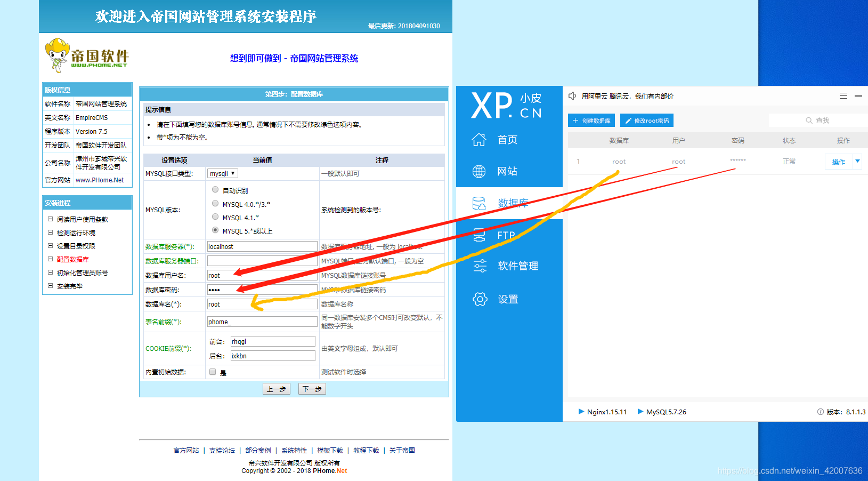The image size is (868, 481).
Task: Click the speaker announcement icon in XP panel
Action: [x=572, y=96]
